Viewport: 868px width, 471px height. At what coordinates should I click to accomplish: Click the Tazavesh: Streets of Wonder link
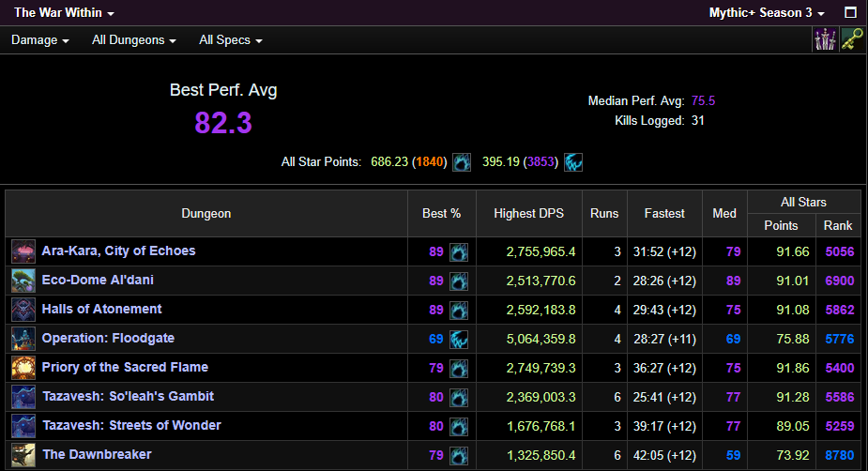coord(131,426)
